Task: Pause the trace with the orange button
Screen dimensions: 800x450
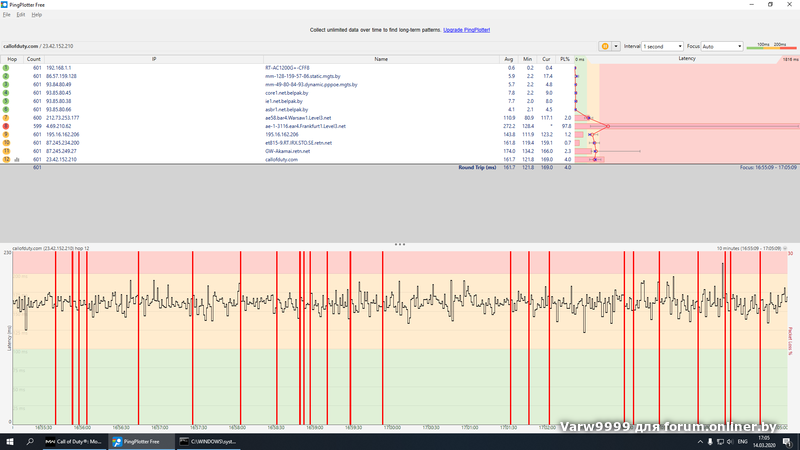Action: pos(604,46)
